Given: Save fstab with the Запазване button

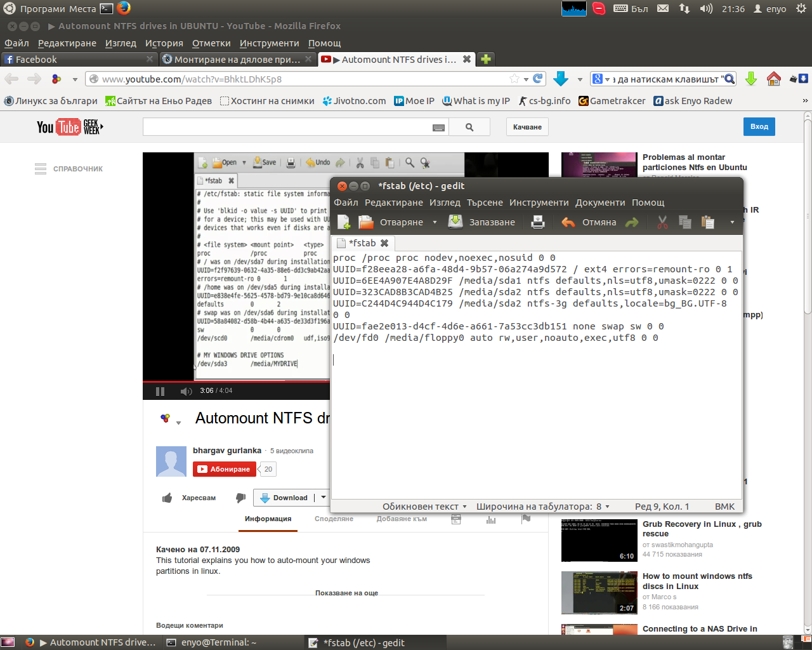Looking at the screenshot, I should [482, 222].
